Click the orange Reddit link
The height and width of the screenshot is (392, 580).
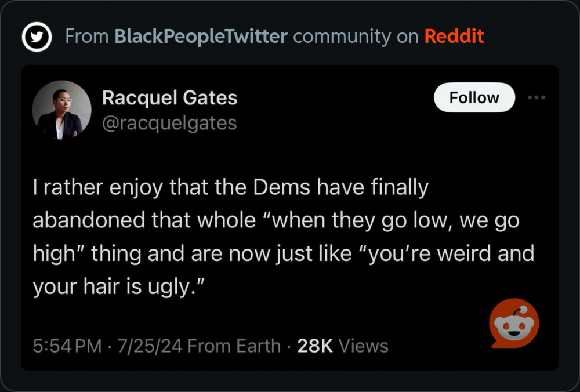[454, 37]
